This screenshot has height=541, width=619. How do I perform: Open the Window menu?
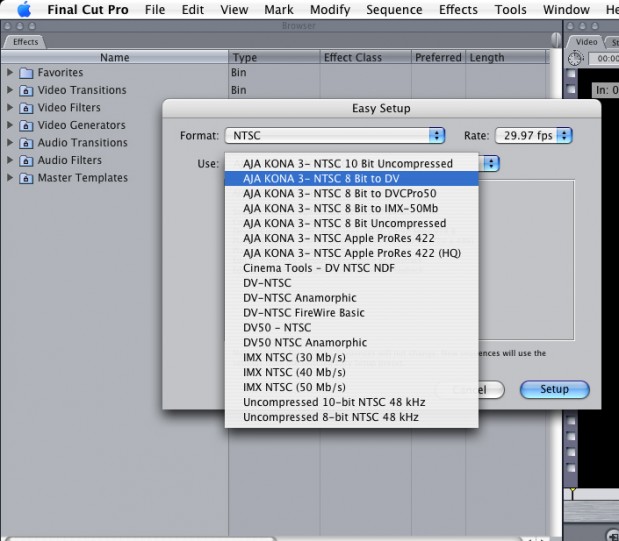[x=566, y=9]
